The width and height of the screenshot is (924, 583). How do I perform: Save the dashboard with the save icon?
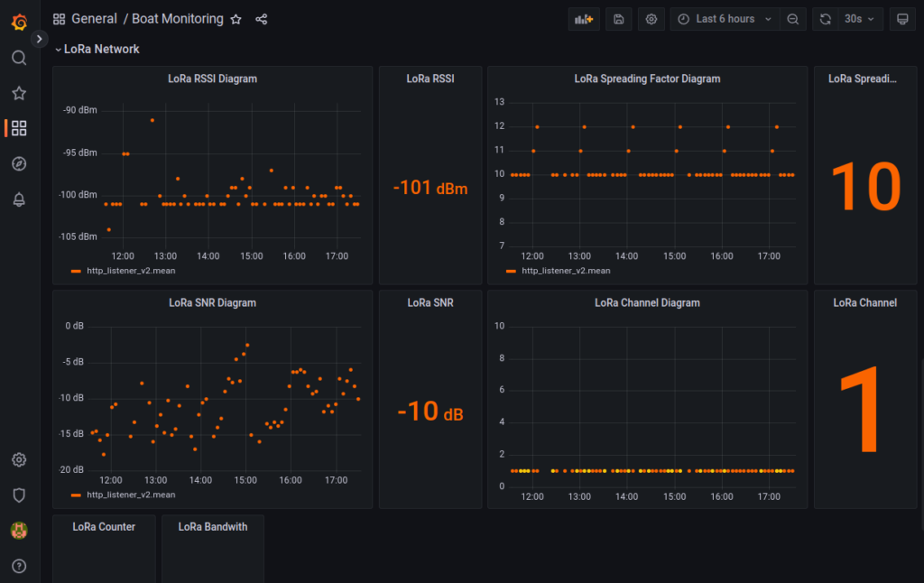point(618,18)
